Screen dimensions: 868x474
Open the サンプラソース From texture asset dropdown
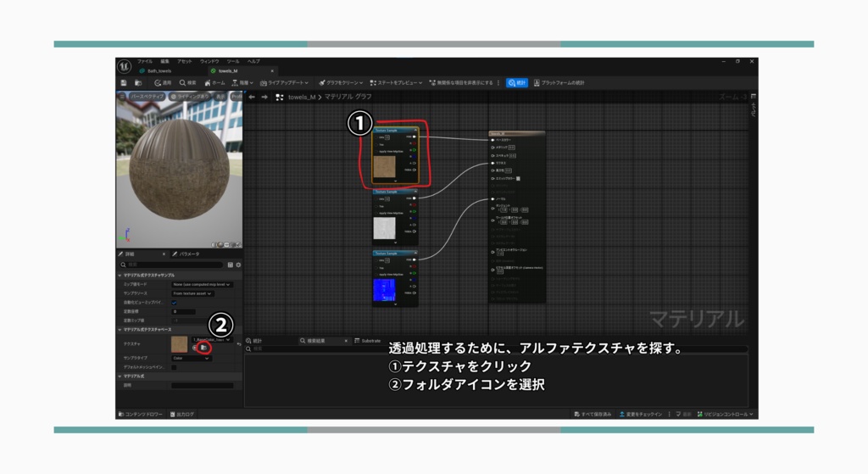(192, 293)
